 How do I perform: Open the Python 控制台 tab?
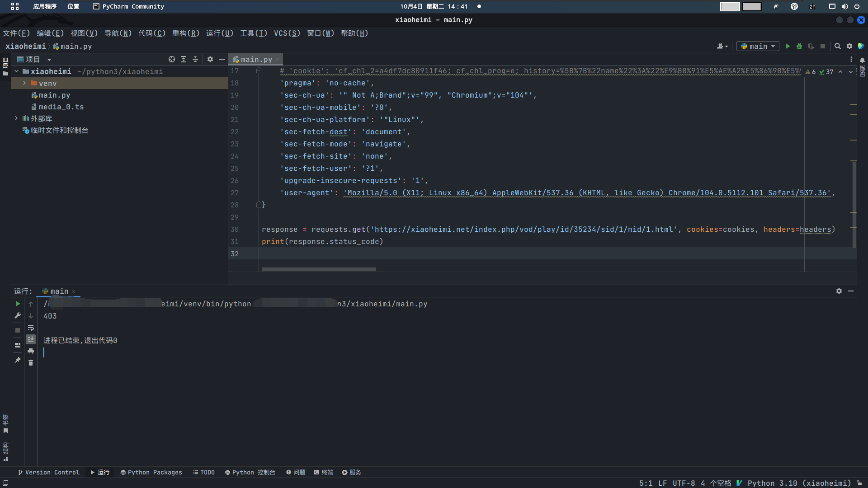click(250, 472)
